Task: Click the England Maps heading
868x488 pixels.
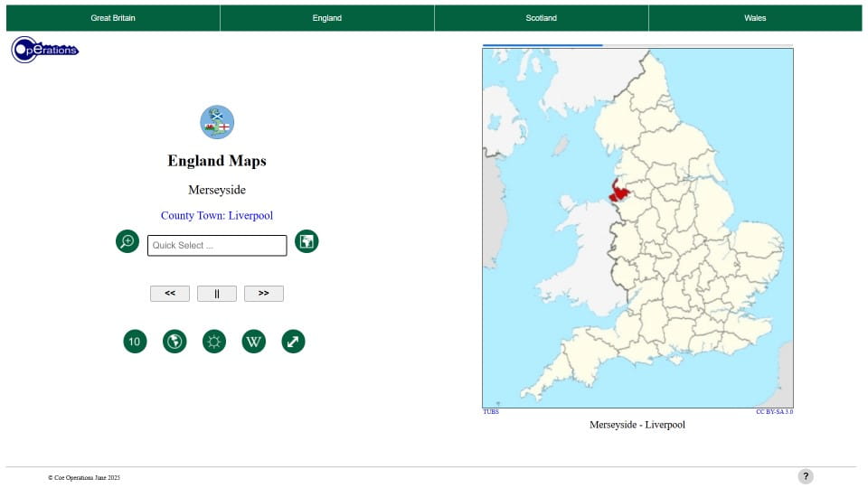Action: [x=217, y=161]
